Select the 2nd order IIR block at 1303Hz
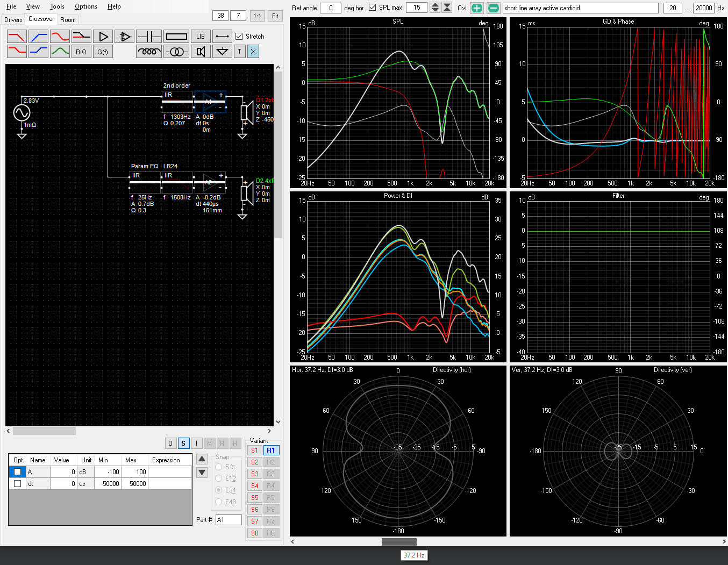Viewport: 728px width, 565px height. [x=177, y=102]
